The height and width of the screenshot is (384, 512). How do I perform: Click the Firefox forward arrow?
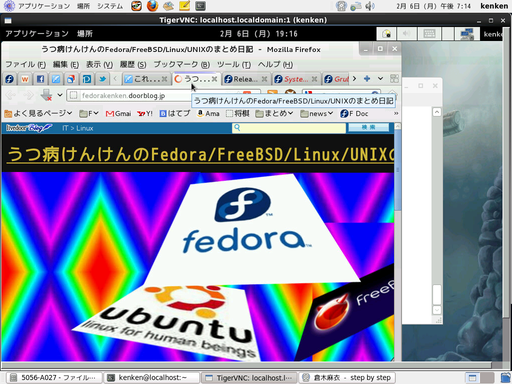(28, 95)
